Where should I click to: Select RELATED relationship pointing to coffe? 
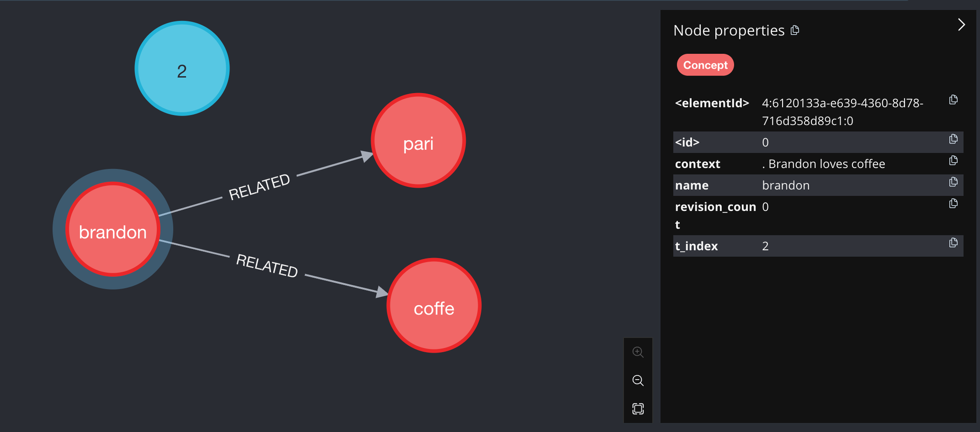pos(267,265)
